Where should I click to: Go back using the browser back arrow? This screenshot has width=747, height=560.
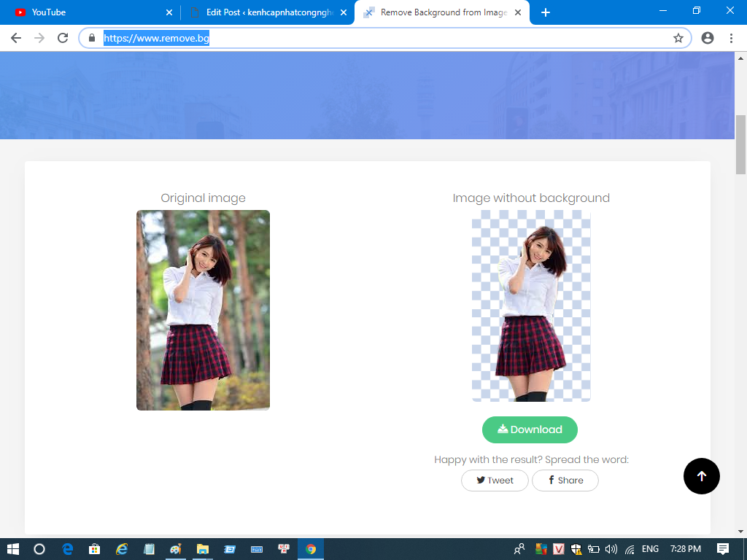16,38
